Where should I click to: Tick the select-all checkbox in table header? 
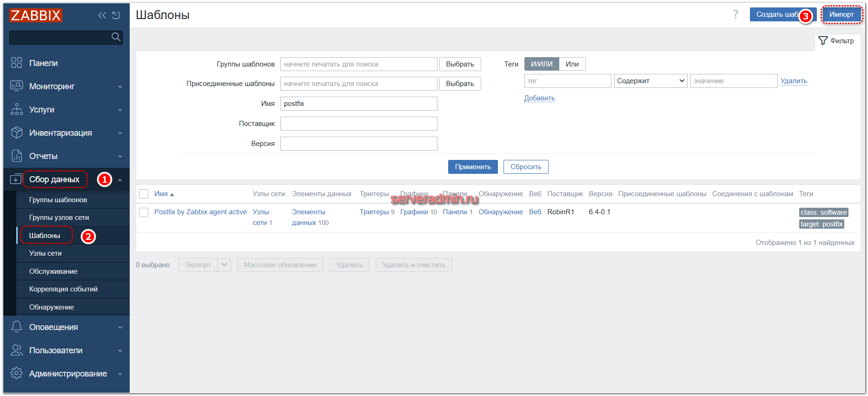click(144, 194)
